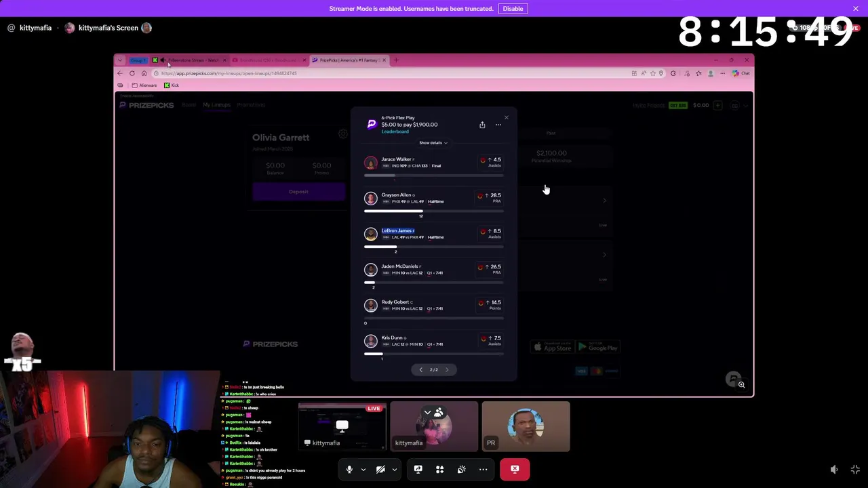Adjust stream volume with the speaker icon
868x488 pixels.
[834, 469]
